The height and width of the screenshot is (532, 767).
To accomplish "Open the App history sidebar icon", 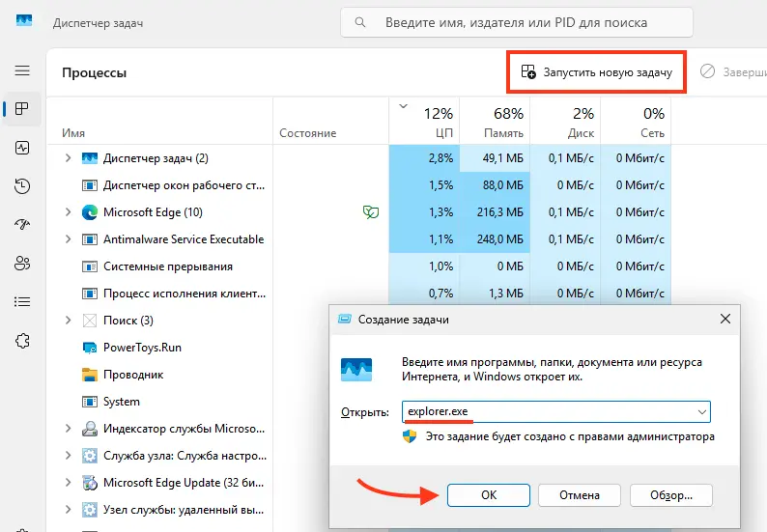I will tap(22, 185).
